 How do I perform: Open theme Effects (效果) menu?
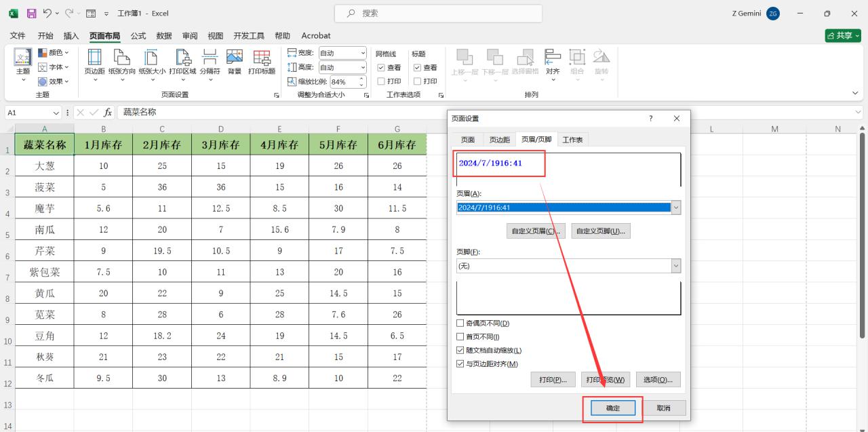point(54,81)
